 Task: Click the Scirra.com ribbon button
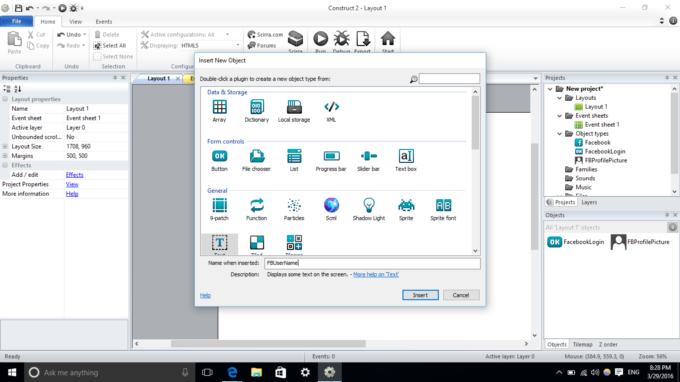(265, 34)
